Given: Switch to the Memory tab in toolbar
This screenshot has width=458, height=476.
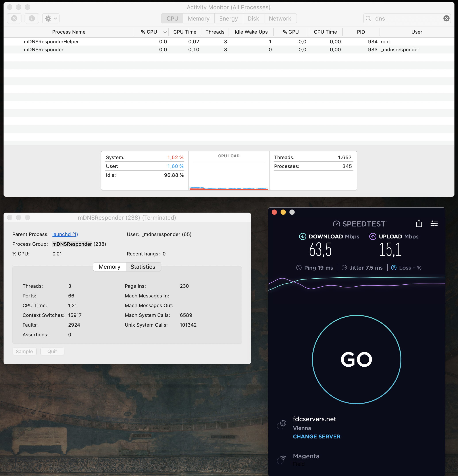Looking at the screenshot, I should click(198, 19).
